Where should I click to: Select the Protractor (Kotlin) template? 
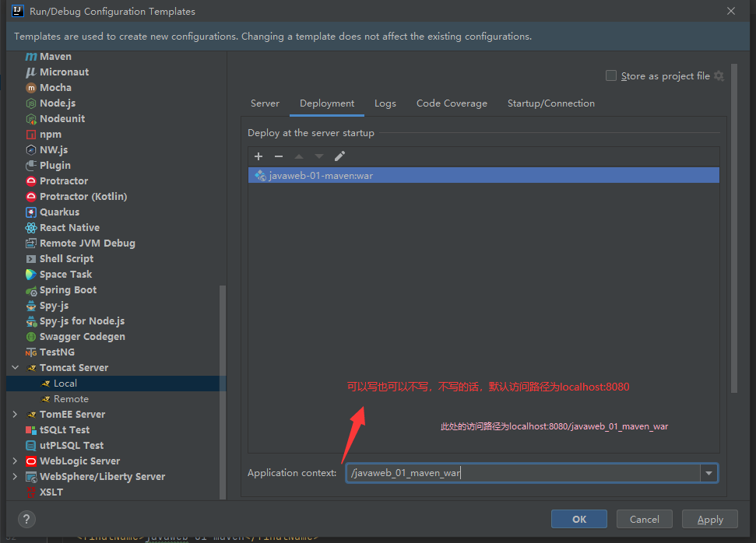click(x=116, y=197)
